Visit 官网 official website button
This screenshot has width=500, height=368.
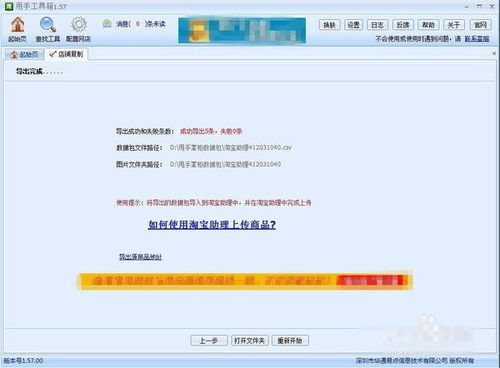coord(480,25)
